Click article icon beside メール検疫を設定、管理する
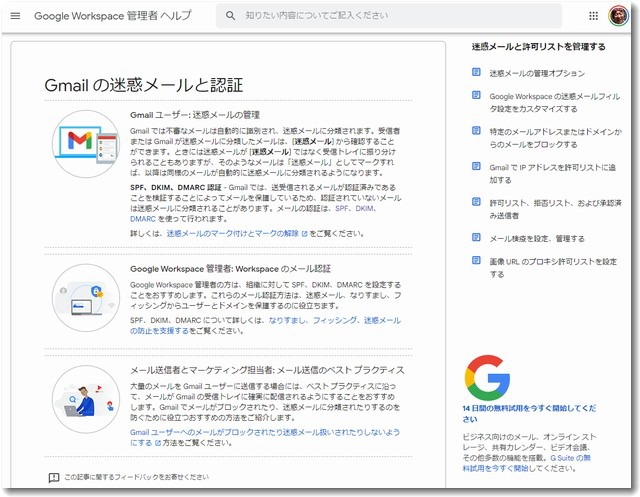Screen dimensions: 640x497 coord(476,237)
